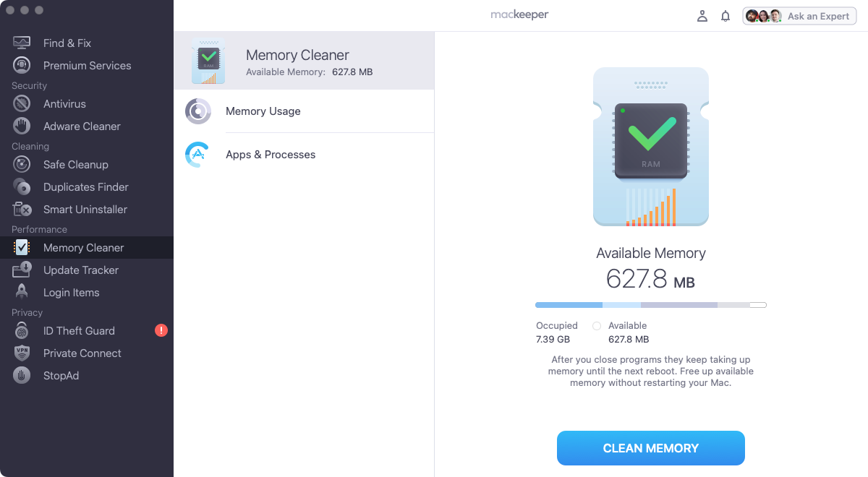Viewport: 868px width, 477px height.
Task: Open Private Connect VPN icon
Action: 22,353
